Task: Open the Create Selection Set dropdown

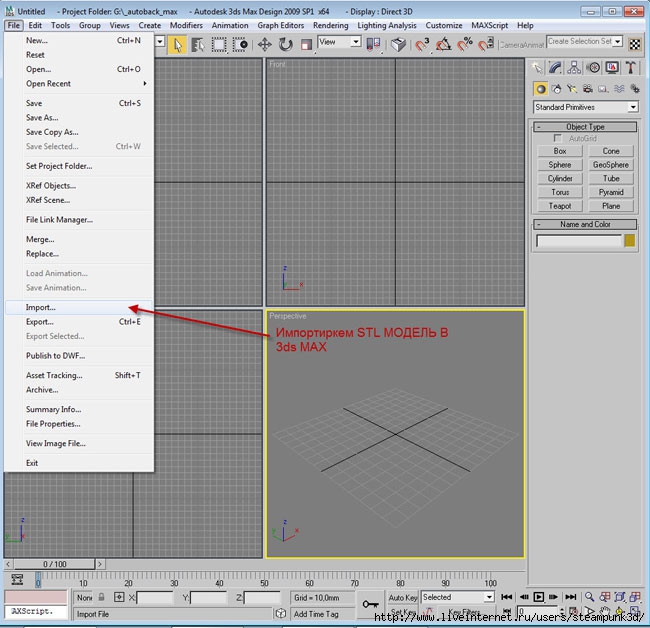Action: click(585, 41)
